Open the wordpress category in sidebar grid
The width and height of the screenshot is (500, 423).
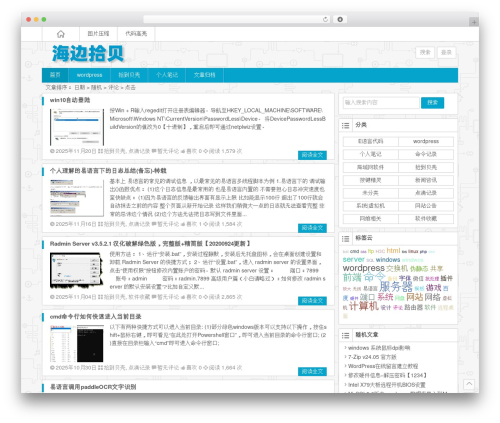(x=426, y=142)
